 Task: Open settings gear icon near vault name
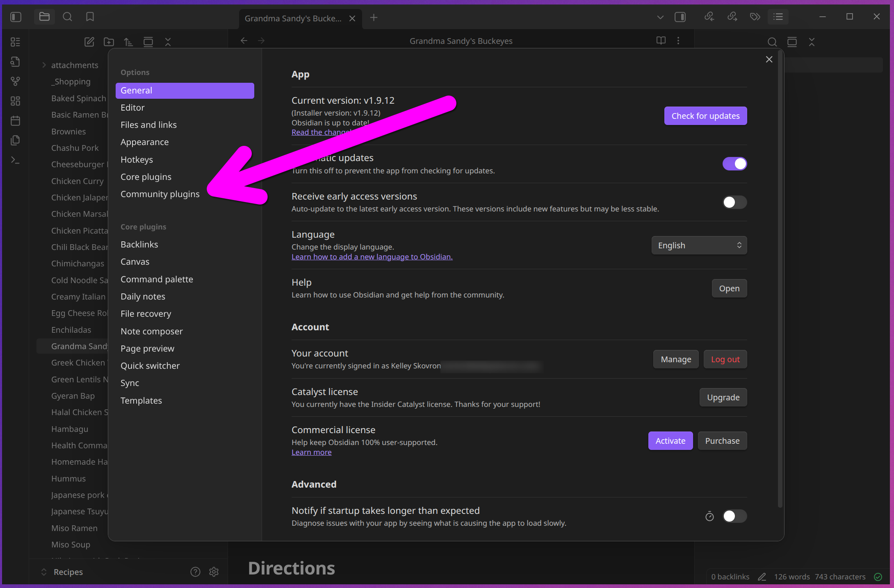pyautogui.click(x=214, y=572)
